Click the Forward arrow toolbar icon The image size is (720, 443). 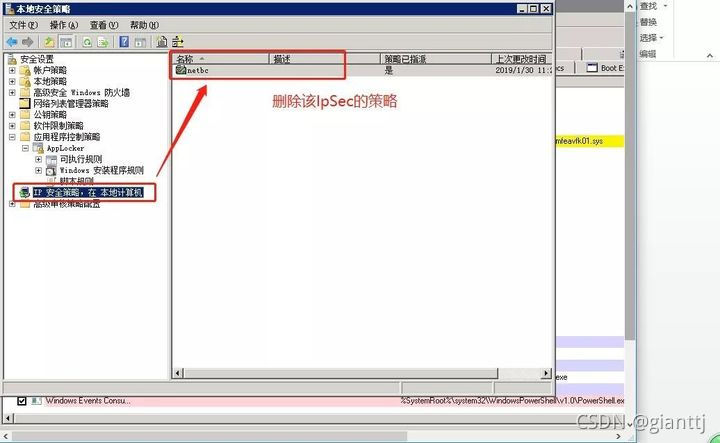[28, 42]
